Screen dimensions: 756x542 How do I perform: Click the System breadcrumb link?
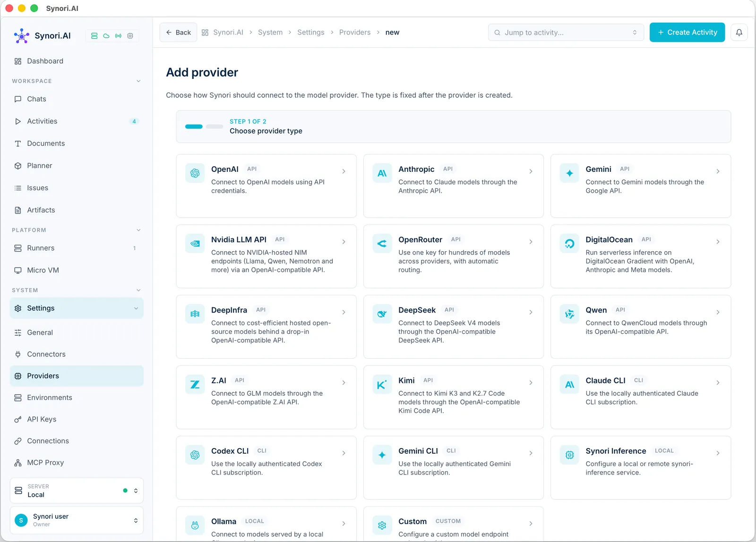pyautogui.click(x=270, y=33)
